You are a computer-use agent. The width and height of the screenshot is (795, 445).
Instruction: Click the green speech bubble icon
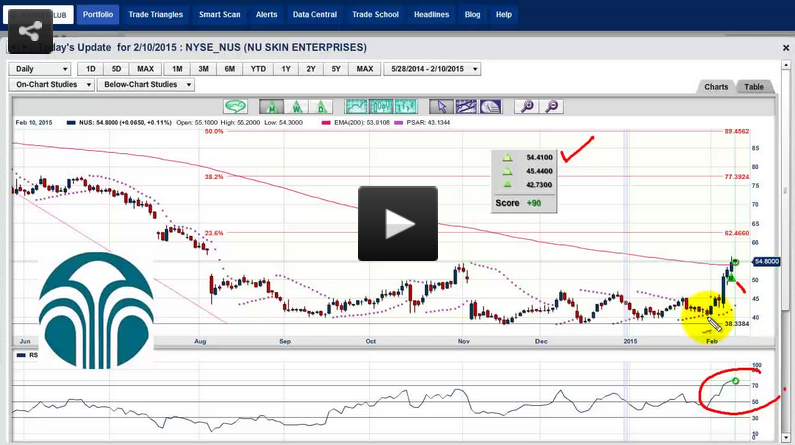pyautogui.click(x=236, y=106)
